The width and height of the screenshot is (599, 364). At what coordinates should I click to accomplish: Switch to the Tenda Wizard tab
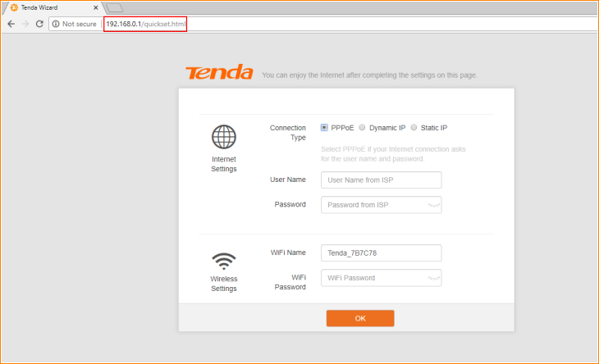[x=49, y=7]
